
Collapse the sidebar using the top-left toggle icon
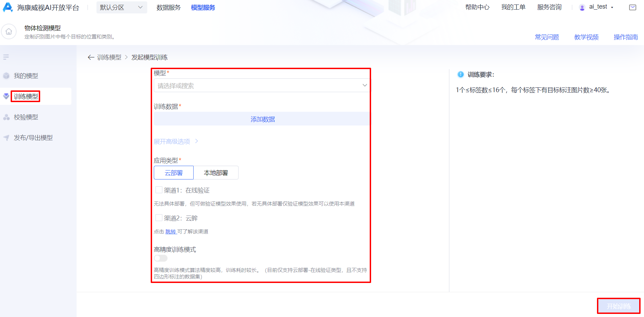pyautogui.click(x=6, y=57)
